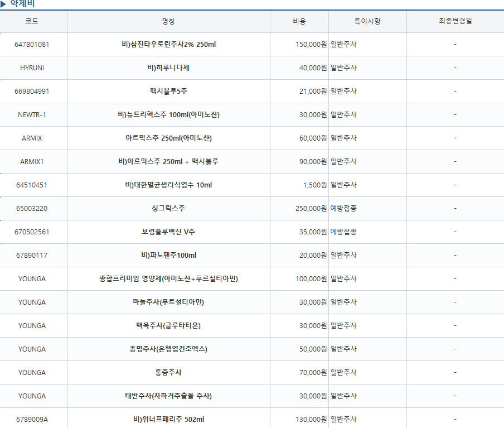Click code ARMIX1

[32, 162]
